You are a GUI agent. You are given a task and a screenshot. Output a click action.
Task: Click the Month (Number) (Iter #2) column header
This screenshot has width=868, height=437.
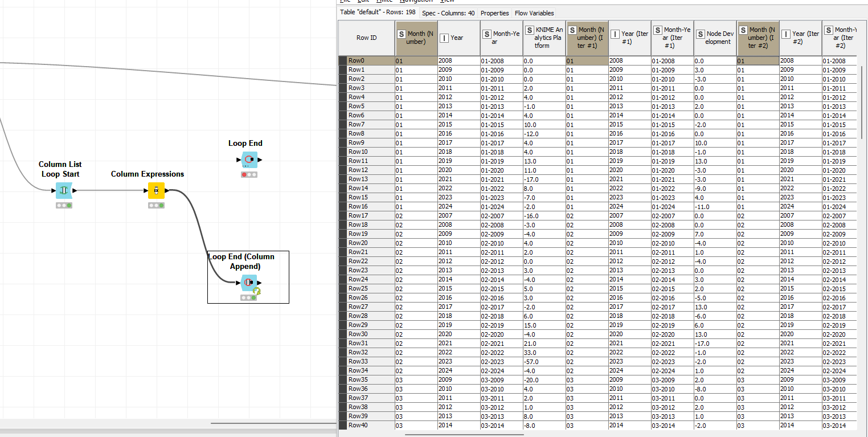[x=758, y=38]
